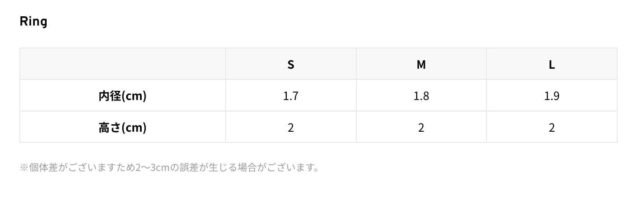This screenshot has width=644, height=200.
Task: Select the 1.8 inner diameter cell
Action: click(x=421, y=96)
